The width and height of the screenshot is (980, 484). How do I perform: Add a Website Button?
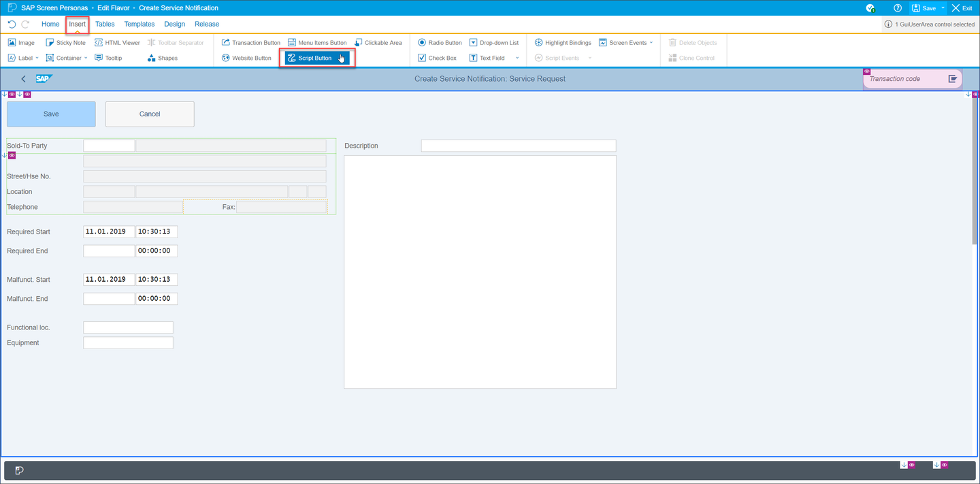tap(246, 58)
